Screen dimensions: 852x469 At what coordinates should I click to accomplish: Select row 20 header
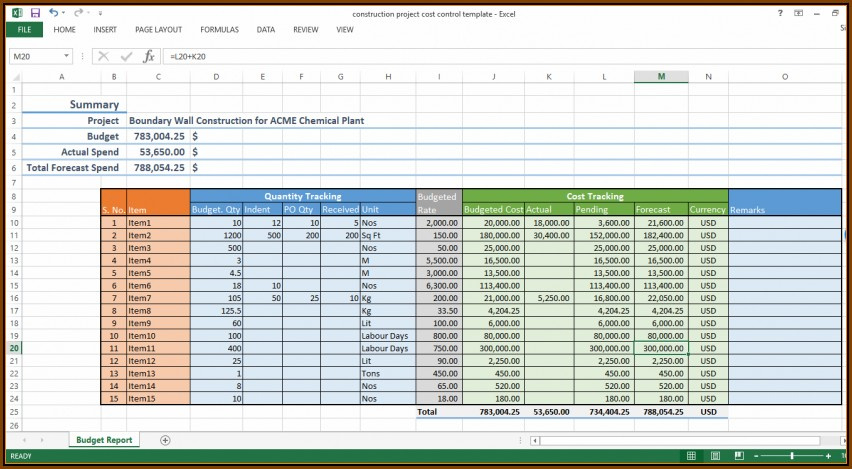click(14, 348)
